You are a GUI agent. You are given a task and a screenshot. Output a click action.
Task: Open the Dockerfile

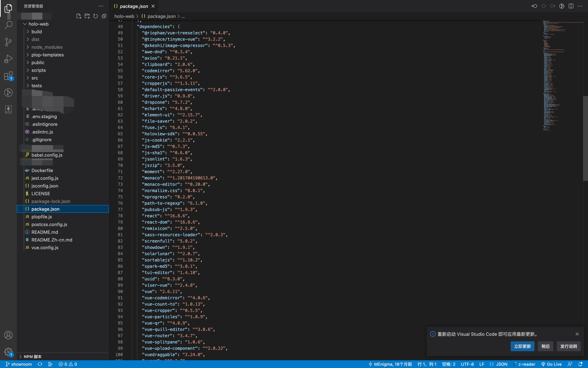pos(63,170)
